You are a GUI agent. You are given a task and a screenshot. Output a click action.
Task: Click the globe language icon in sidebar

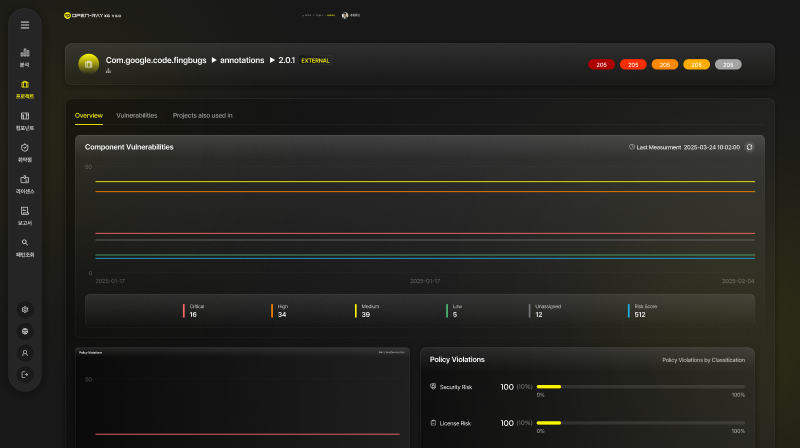[x=24, y=331]
